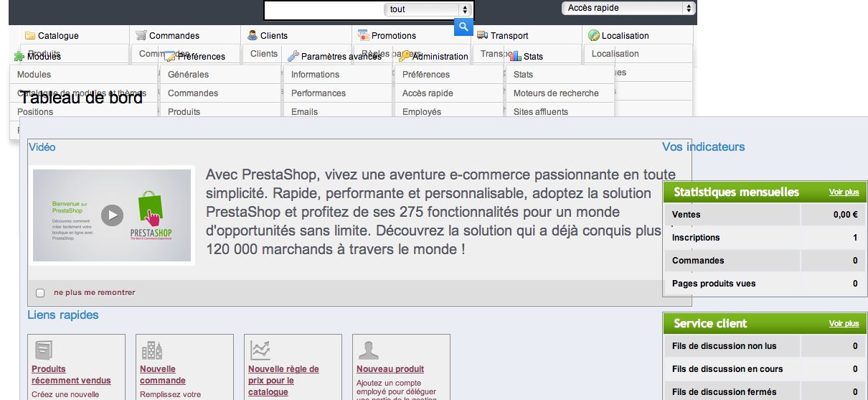Open the Stats bar chart icon menu
Screen dimensions: 868x400
click(516, 56)
